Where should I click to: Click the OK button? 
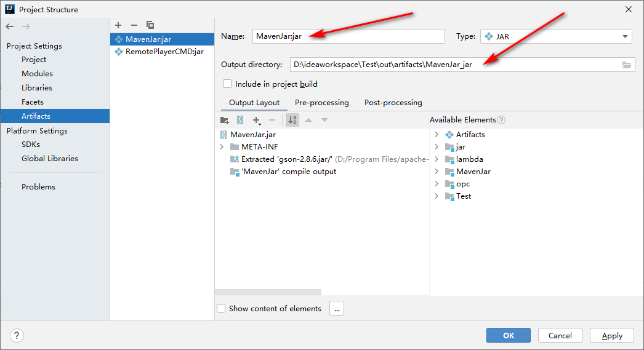pos(509,335)
